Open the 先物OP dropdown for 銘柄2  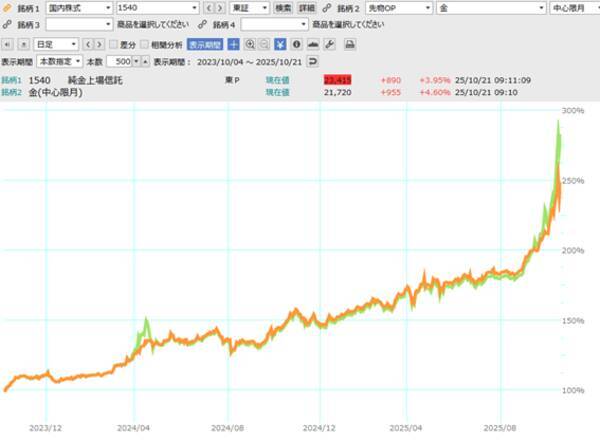tap(397, 8)
